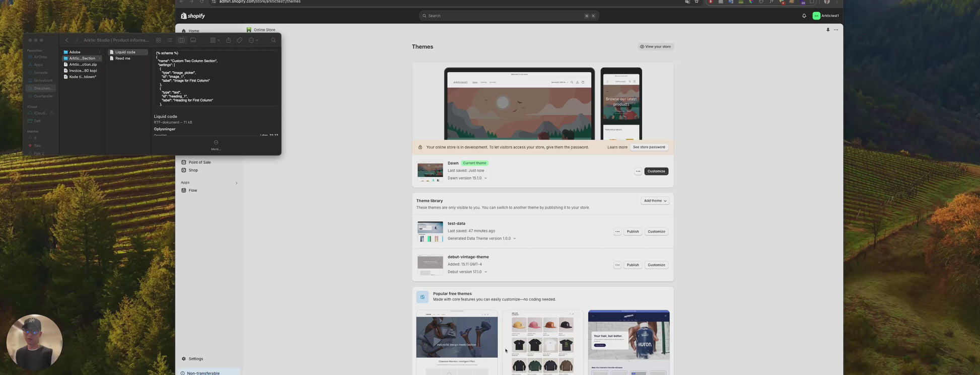
Task: Open Settings in the Shopify sidebar
Action: [x=195, y=359]
